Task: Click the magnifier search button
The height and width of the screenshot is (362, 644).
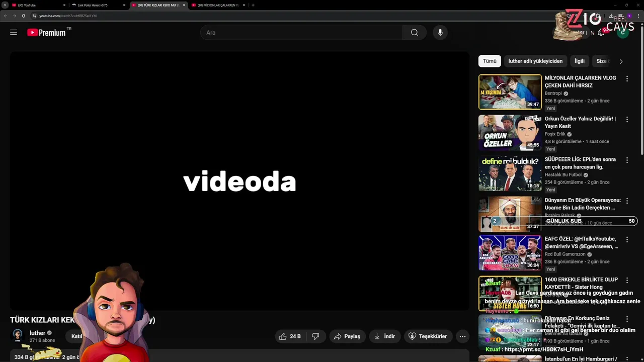Action: click(414, 33)
